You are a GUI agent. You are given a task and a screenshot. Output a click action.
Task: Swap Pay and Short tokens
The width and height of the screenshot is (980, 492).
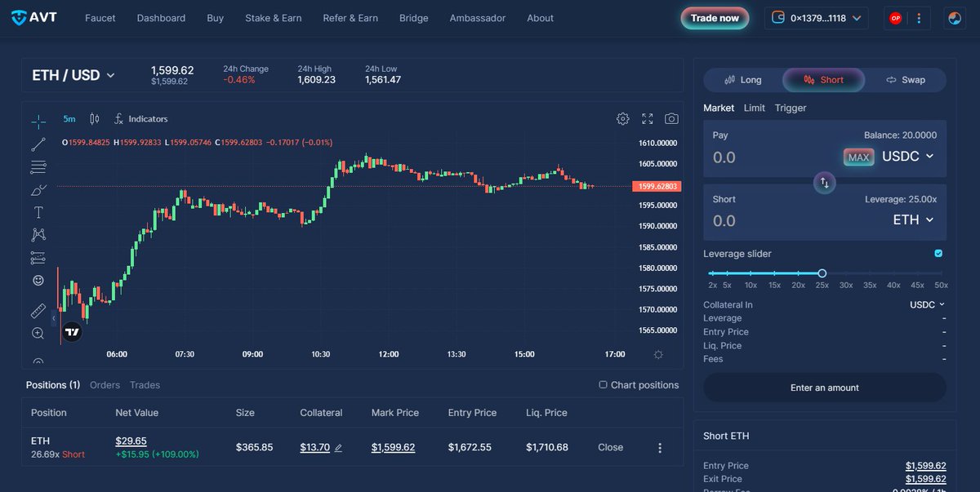pos(824,183)
